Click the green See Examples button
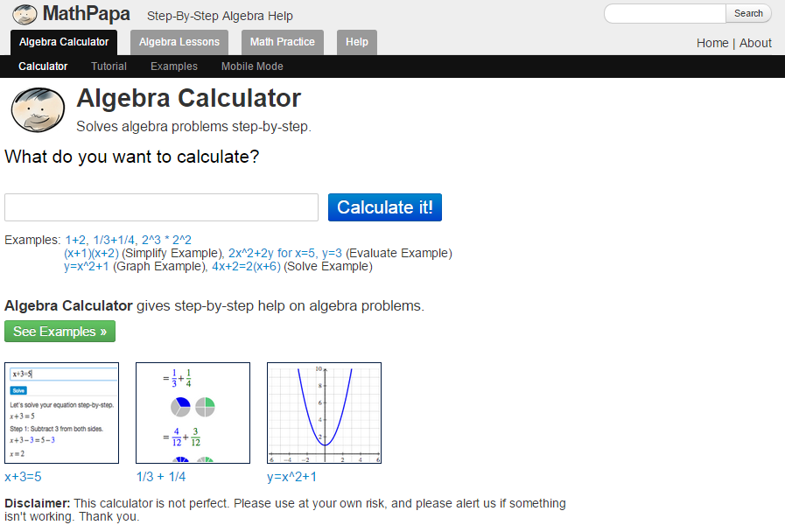Screen dimensions: 785x532 click(60, 332)
